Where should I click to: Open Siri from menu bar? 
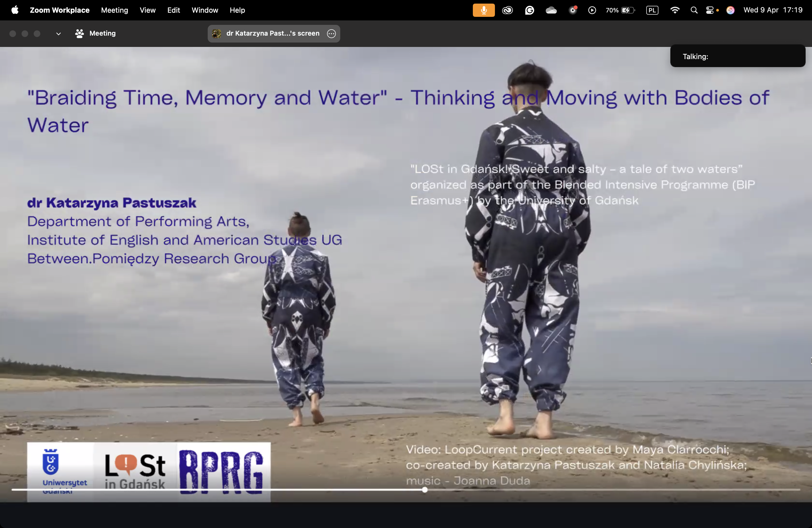[x=730, y=10]
